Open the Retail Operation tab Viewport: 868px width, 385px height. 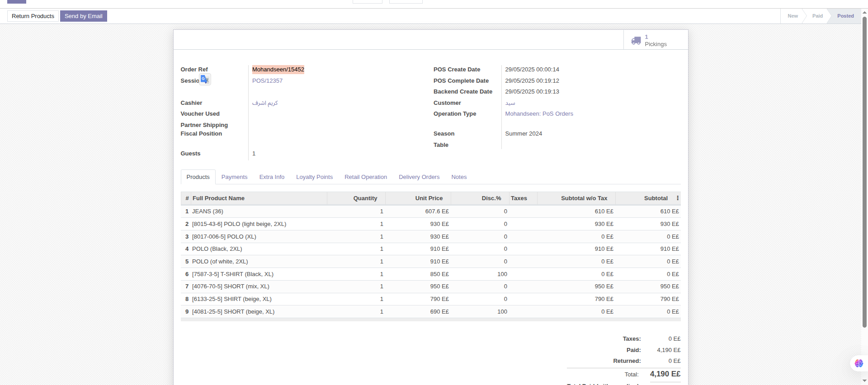click(x=366, y=177)
